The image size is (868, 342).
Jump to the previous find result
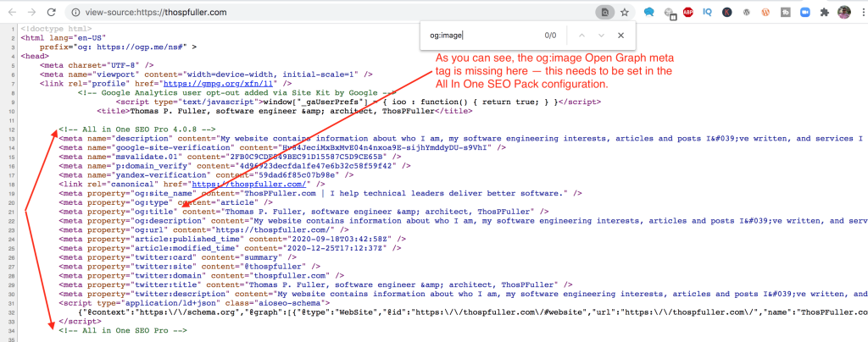pos(581,36)
